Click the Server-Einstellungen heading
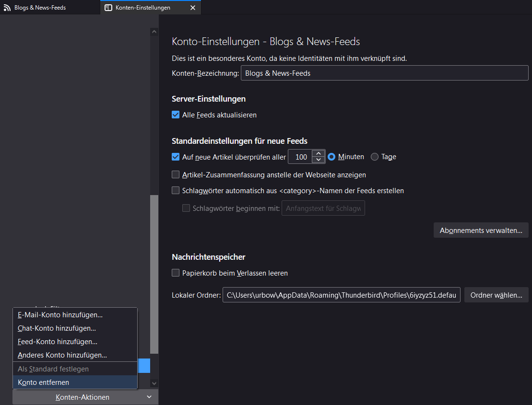The height and width of the screenshot is (405, 532). (209, 99)
